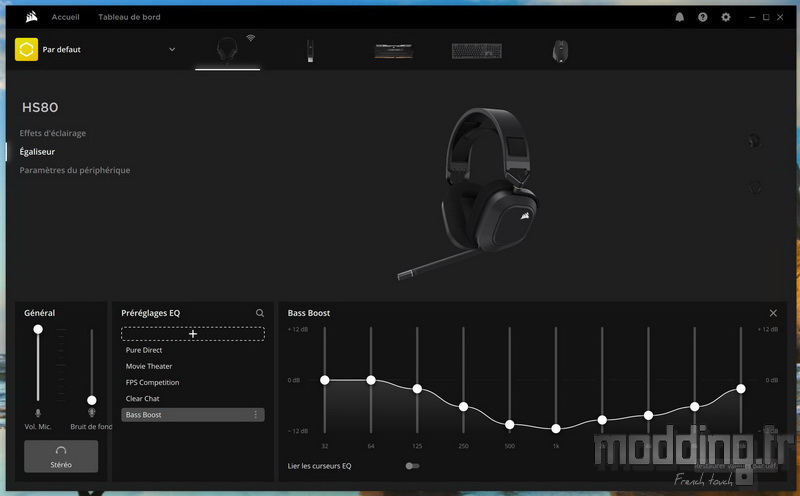Expand the Par defaut profile dropdown
The height and width of the screenshot is (496, 800).
pyautogui.click(x=172, y=49)
